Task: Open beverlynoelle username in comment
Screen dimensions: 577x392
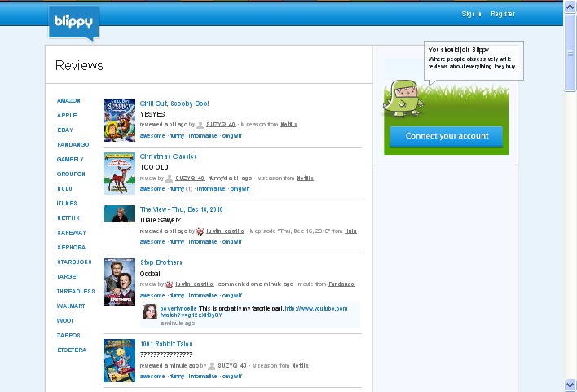Action: coord(178,308)
